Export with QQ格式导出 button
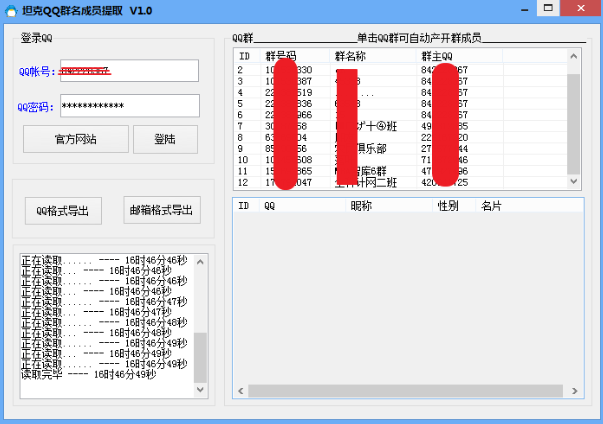Viewport: 603px width, 424px height. 63,211
